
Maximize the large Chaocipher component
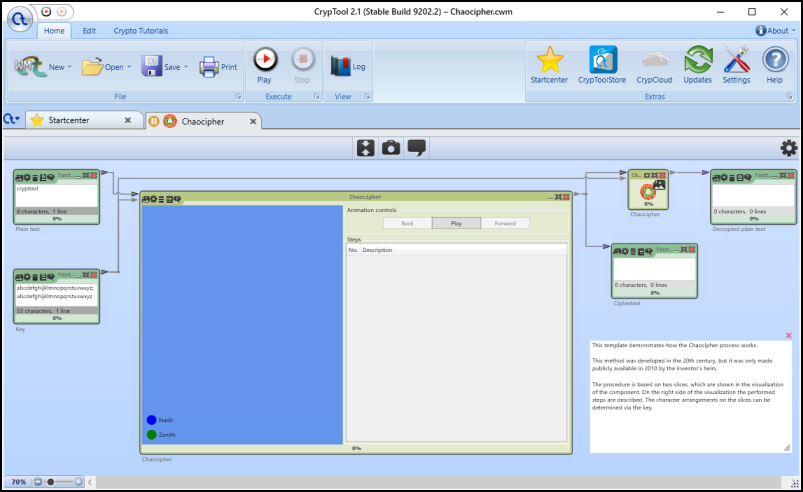[x=558, y=197]
